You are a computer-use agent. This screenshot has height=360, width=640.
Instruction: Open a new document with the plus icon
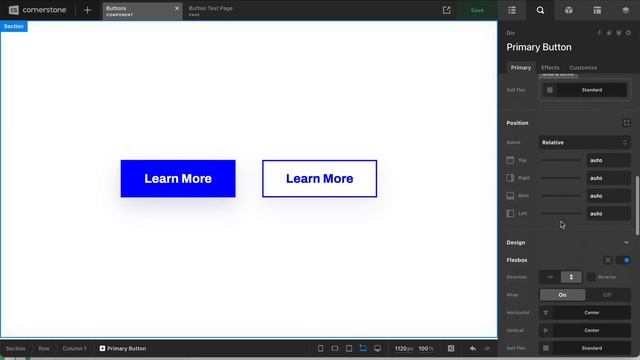[x=87, y=10]
